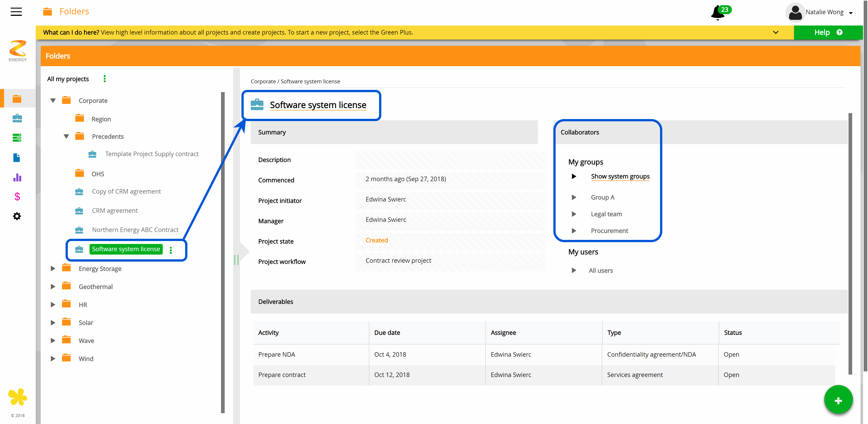Open the settings gear sidebar icon

click(x=17, y=216)
